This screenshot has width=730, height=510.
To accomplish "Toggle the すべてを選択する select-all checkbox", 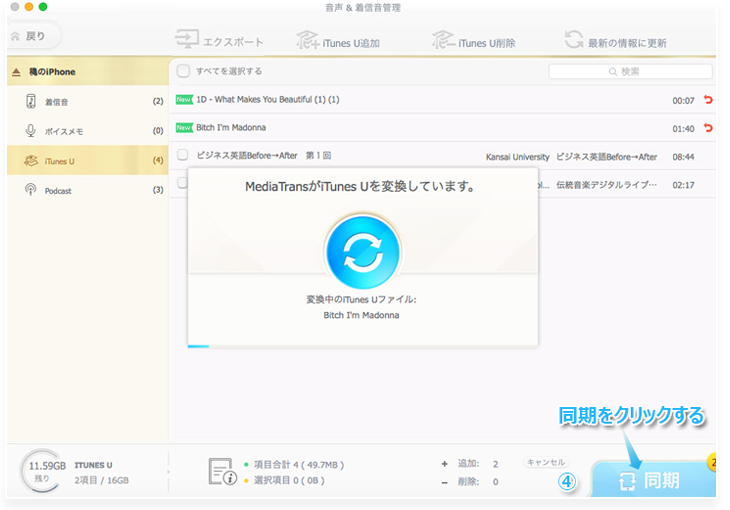I will point(183,71).
